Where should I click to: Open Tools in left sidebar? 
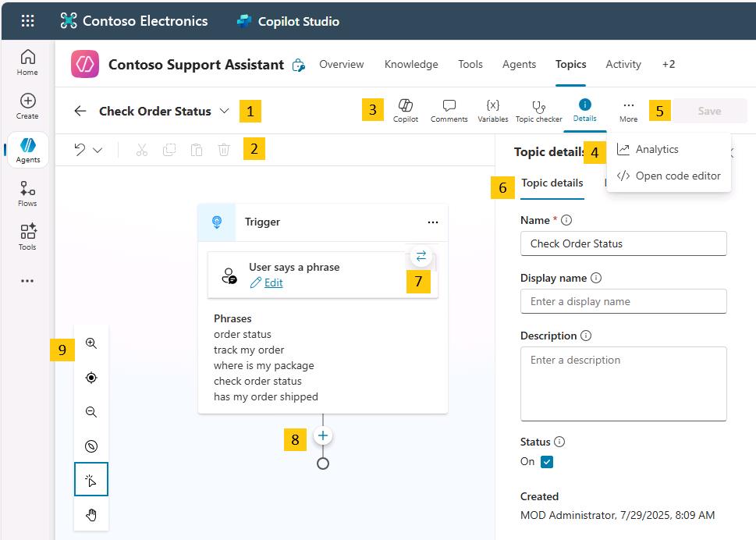click(27, 237)
